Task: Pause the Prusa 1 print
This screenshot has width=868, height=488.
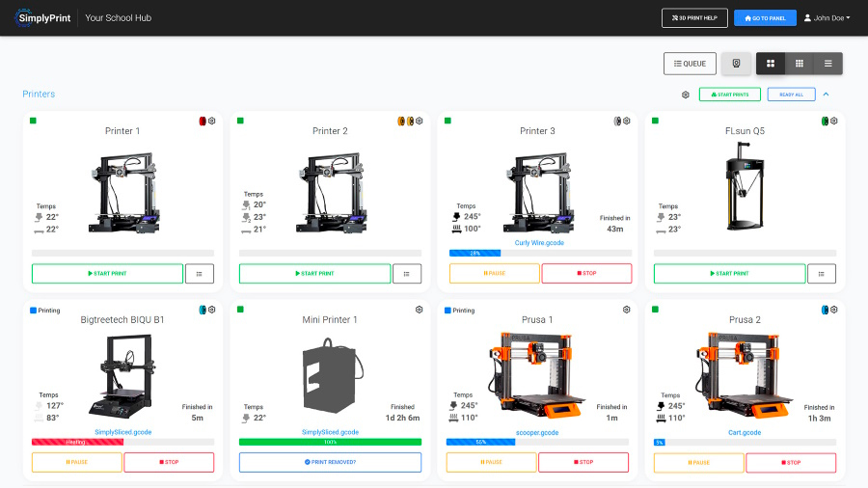Action: point(492,462)
